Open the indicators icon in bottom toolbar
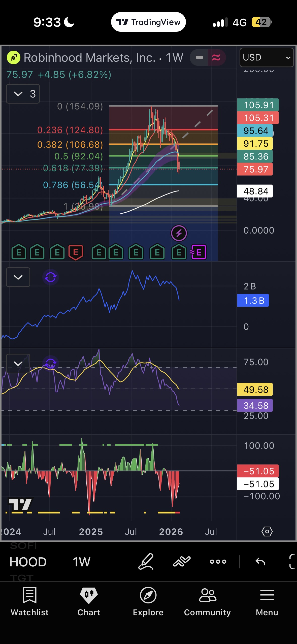Viewport: 297px width, 644px height. [182, 561]
